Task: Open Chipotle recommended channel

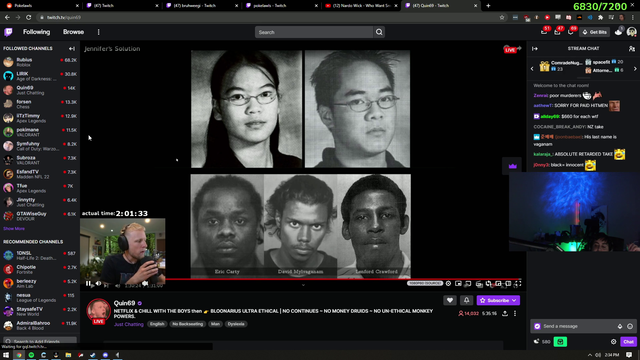Action: 40,269
